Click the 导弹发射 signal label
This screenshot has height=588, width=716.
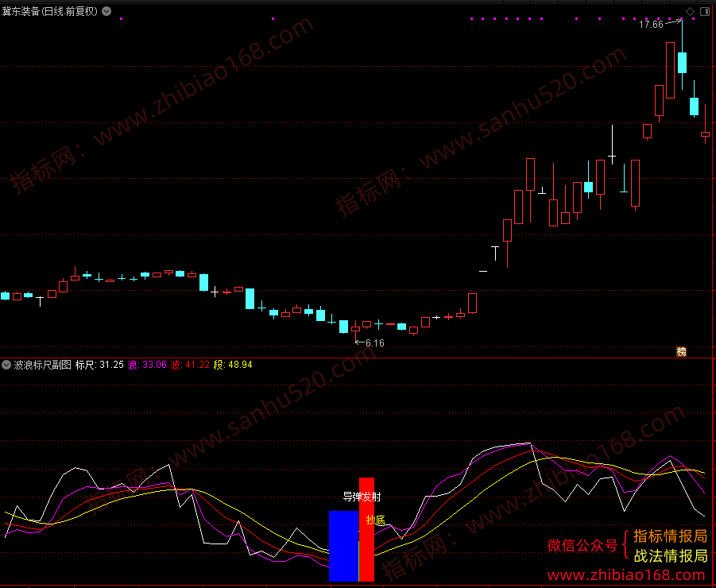pyautogui.click(x=362, y=497)
